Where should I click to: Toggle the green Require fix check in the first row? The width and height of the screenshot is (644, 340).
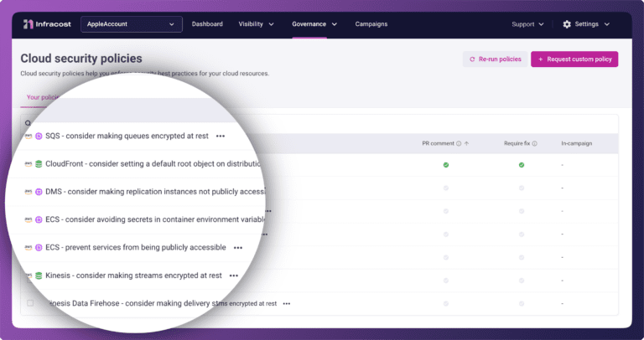coord(521,165)
